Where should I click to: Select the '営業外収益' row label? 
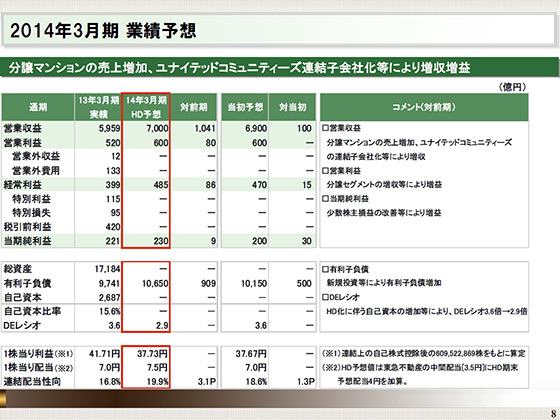36,156
